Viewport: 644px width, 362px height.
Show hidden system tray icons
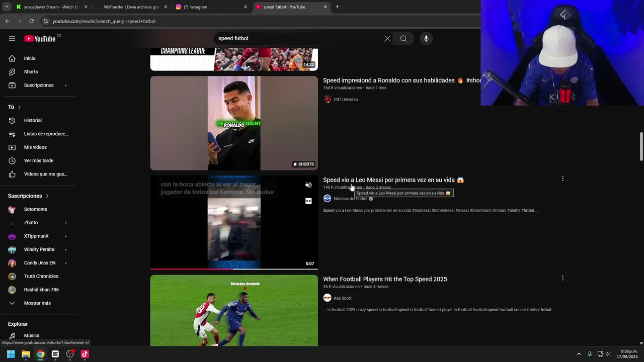click(x=579, y=354)
